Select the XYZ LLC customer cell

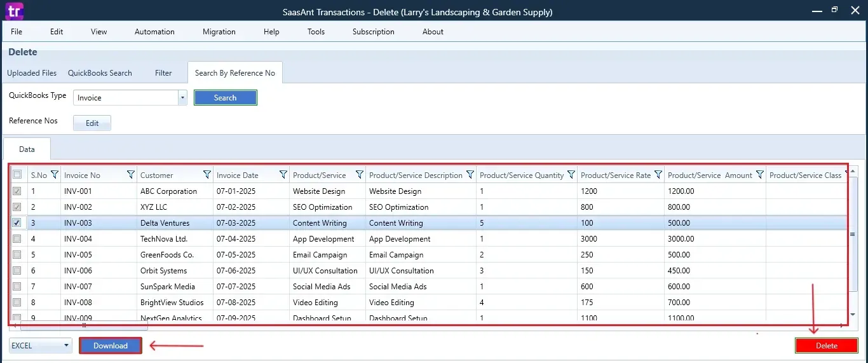[x=175, y=207]
